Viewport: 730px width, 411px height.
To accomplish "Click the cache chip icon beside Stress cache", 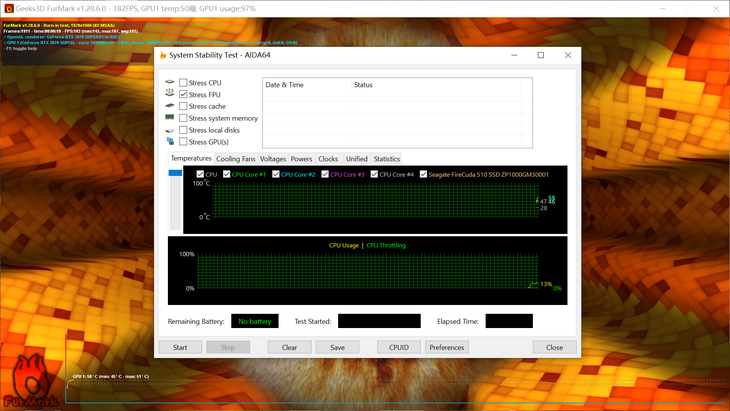I will [x=170, y=106].
